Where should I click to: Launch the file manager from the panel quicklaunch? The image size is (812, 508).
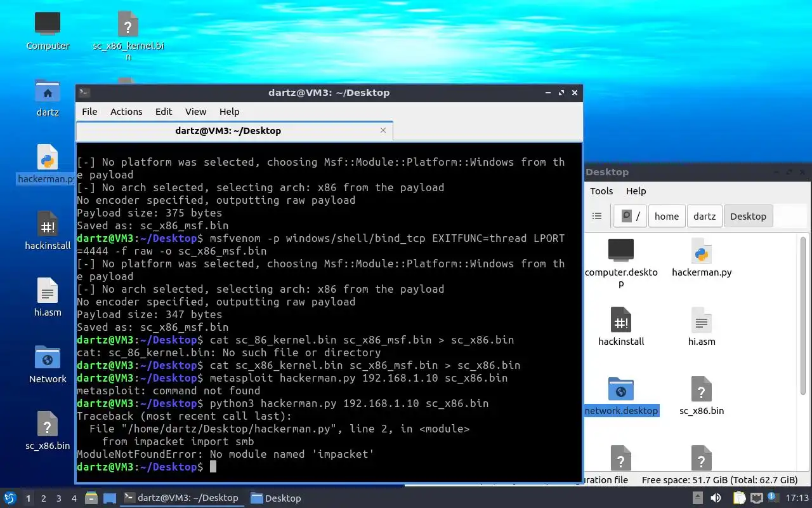click(x=91, y=498)
